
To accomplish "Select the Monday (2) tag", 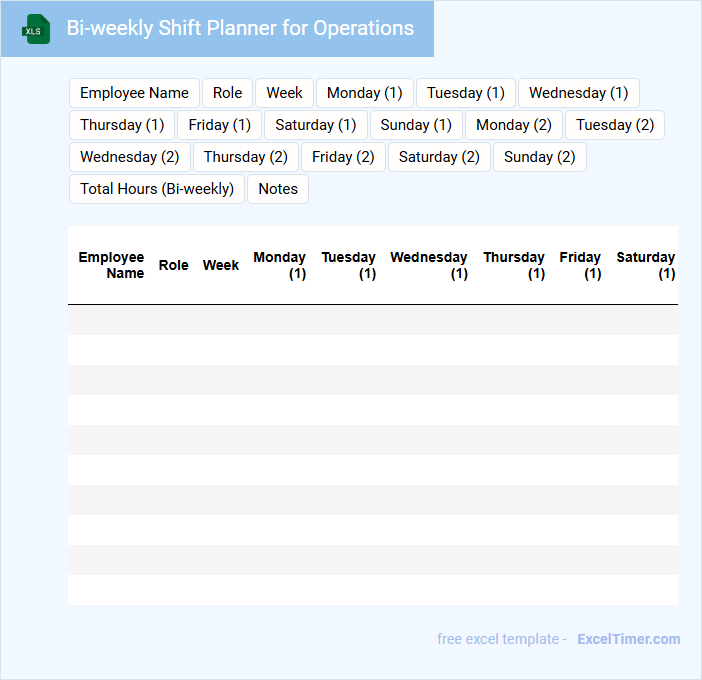I will pos(514,125).
